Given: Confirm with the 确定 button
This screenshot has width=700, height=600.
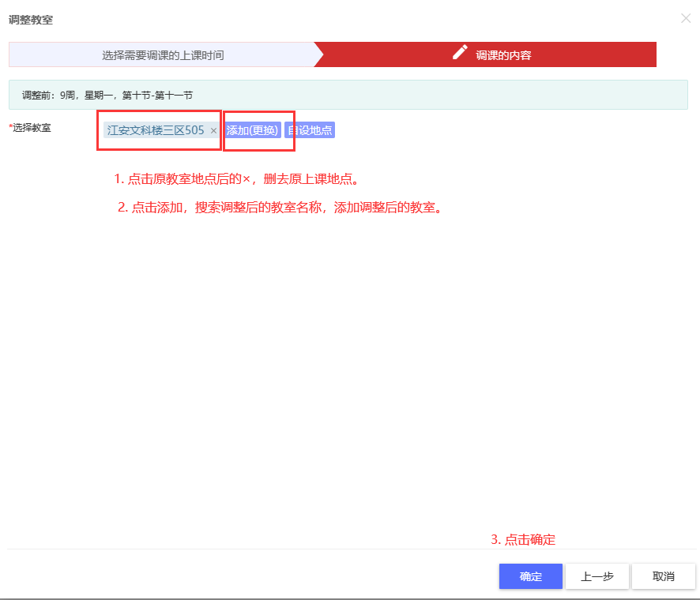Looking at the screenshot, I should (530, 576).
